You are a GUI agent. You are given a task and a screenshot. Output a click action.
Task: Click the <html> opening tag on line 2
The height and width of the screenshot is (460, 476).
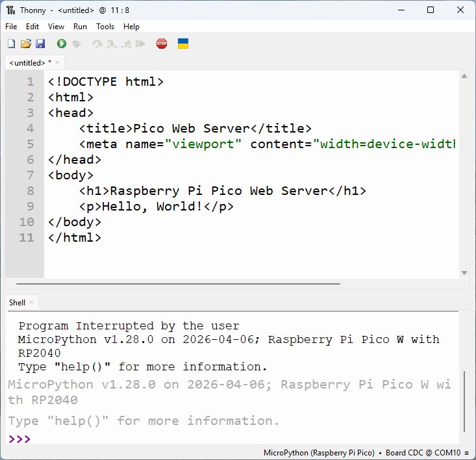pos(71,97)
